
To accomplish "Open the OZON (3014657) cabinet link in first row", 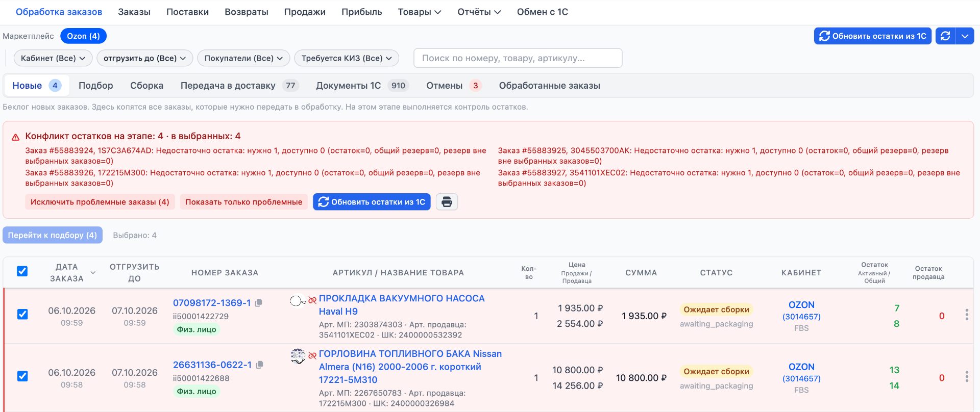I will click(x=801, y=311).
